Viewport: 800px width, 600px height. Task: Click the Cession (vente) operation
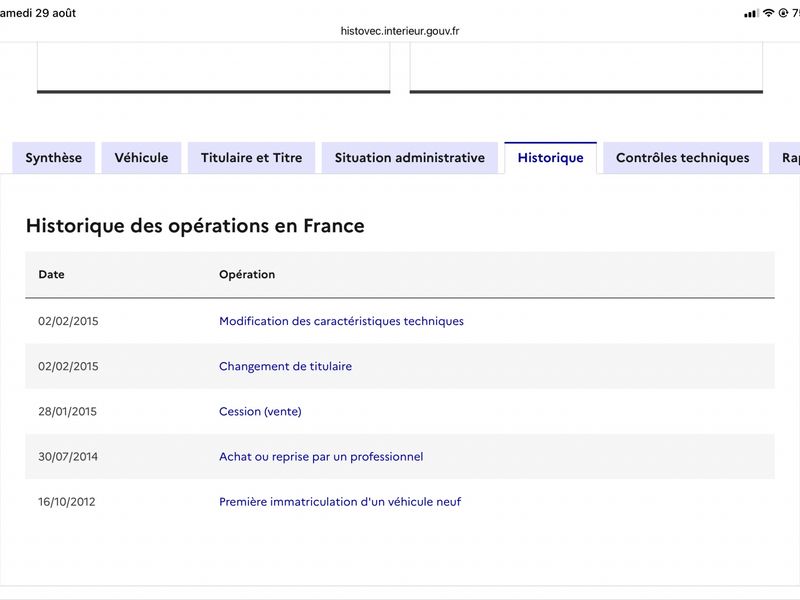260,411
